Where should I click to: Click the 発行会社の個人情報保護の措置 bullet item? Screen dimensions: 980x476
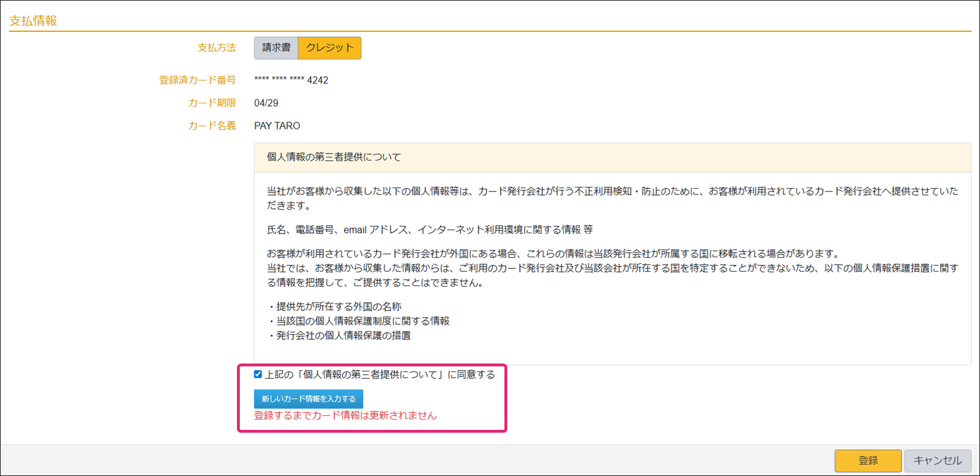(343, 335)
